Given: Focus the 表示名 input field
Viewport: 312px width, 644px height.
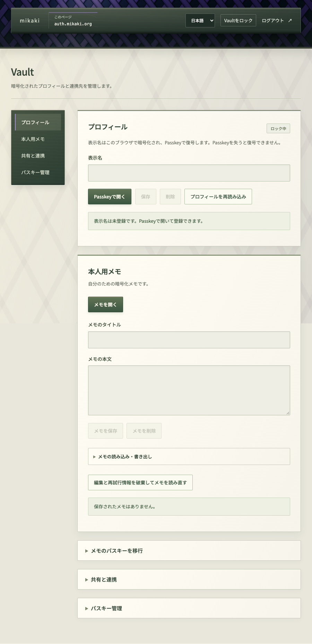Looking at the screenshot, I should coord(189,173).
